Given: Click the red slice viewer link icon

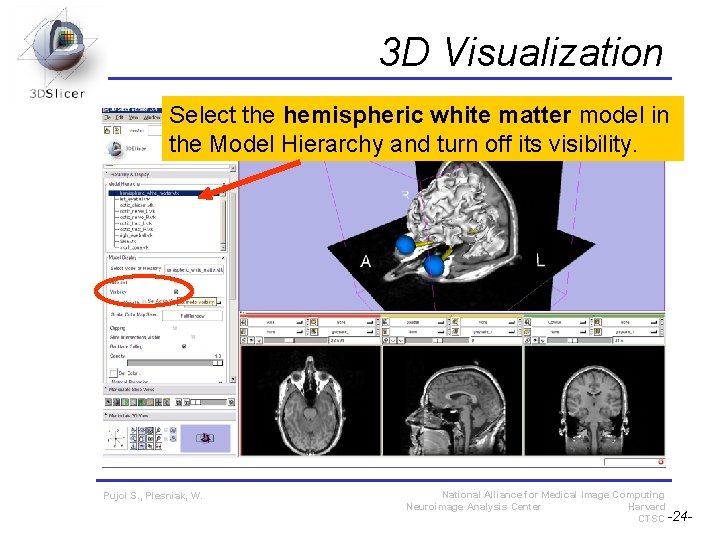Looking at the screenshot, I should coord(244,340).
